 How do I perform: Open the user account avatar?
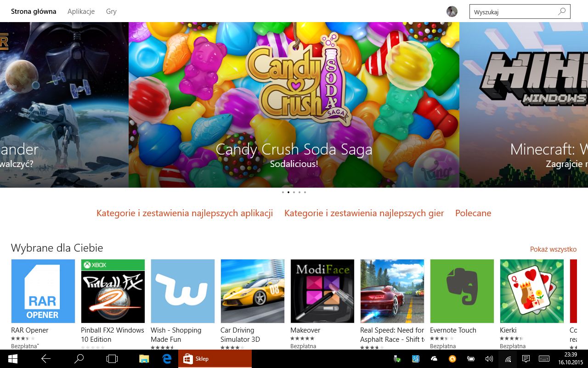pos(452,11)
